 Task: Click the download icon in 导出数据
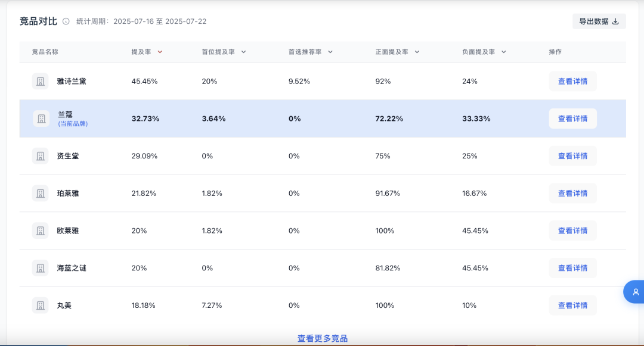(615, 21)
